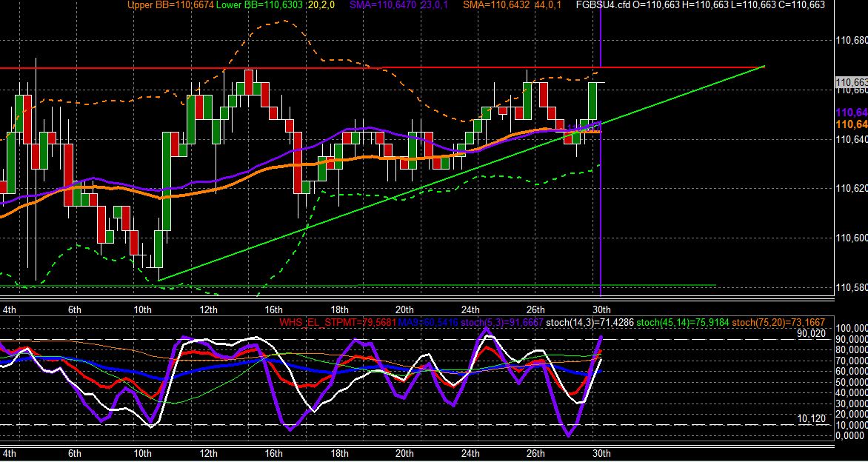
Task: Click the 12th date on price chart axis
Action: click(209, 309)
